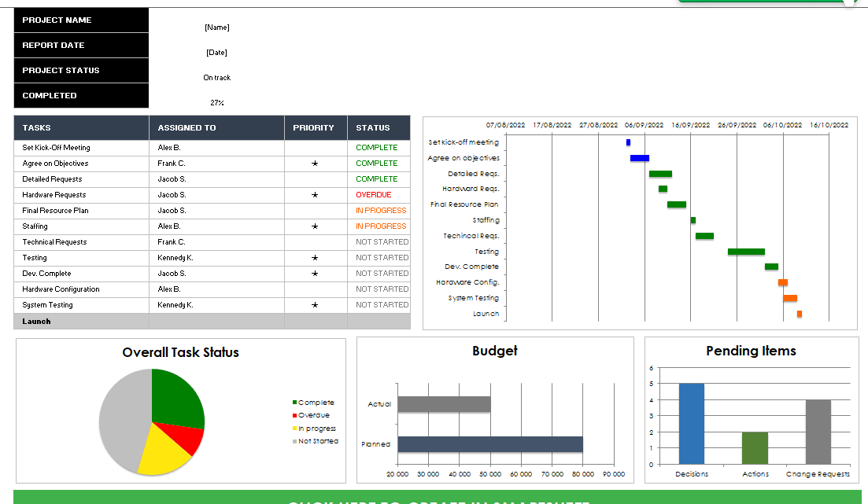
Task: Click the priority star for Dev. Complete
Action: coord(315,274)
